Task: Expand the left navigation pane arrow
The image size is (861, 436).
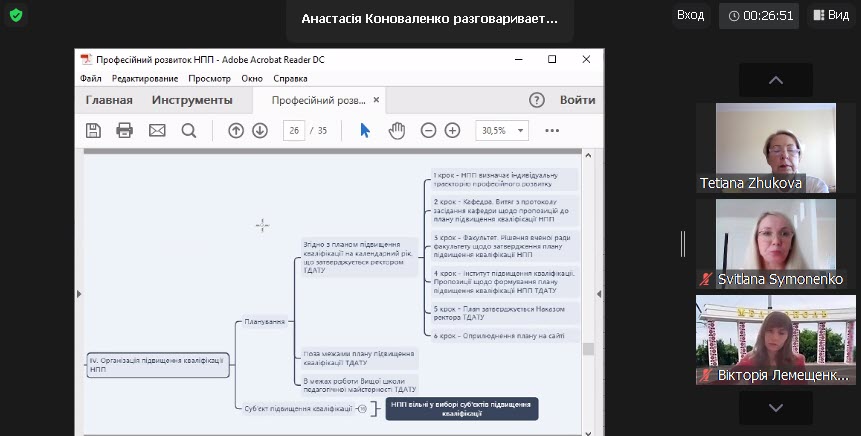Action: pos(79,293)
